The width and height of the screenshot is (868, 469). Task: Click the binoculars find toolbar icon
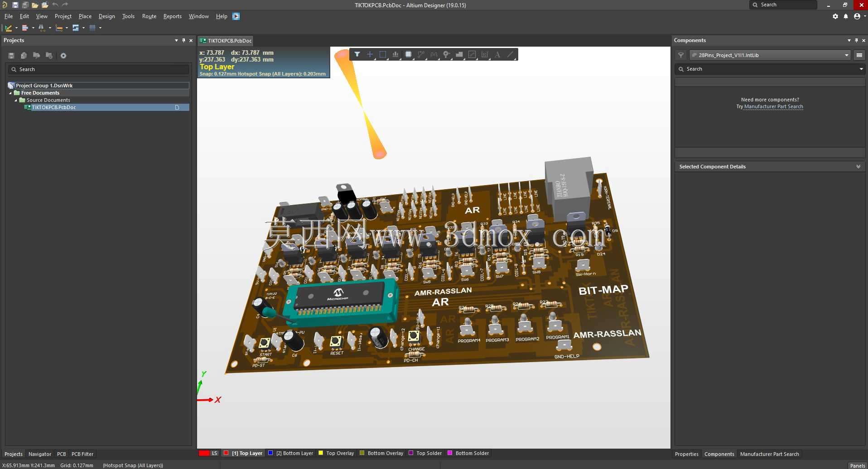42,28
